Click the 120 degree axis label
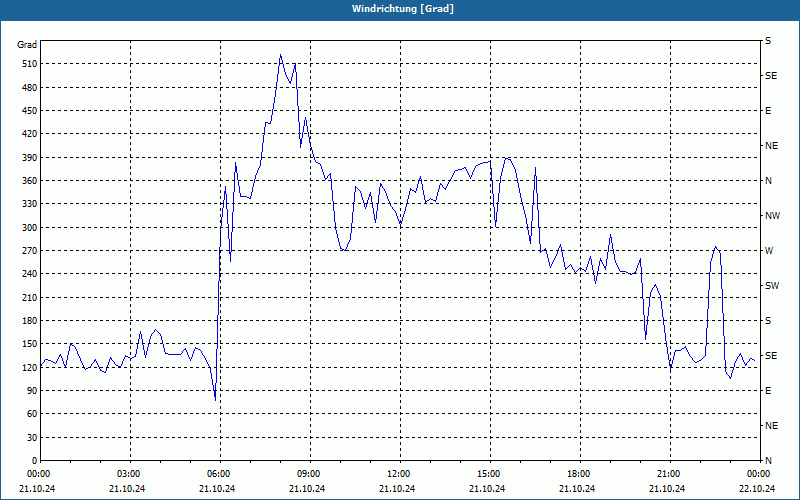The image size is (800, 500). [30, 367]
